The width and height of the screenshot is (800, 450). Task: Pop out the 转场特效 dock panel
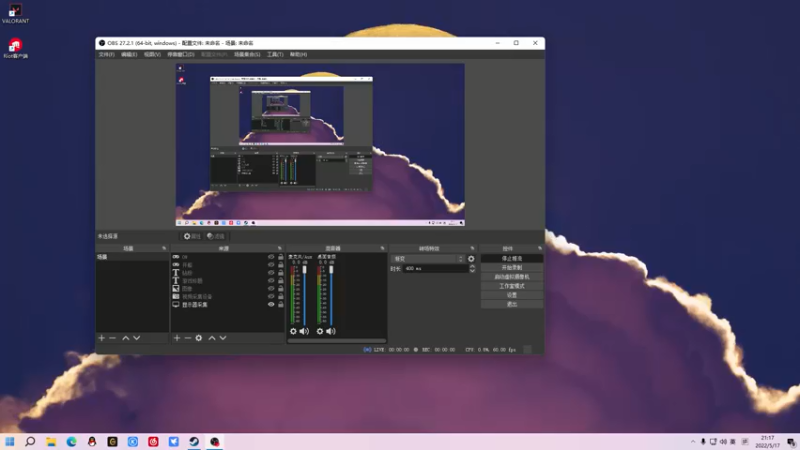click(x=472, y=248)
